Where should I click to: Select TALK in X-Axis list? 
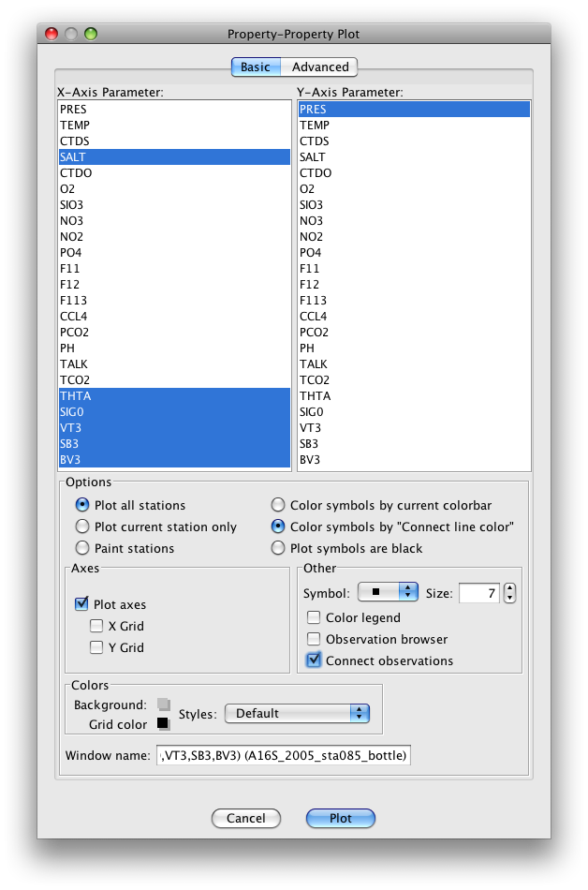[x=175, y=363]
